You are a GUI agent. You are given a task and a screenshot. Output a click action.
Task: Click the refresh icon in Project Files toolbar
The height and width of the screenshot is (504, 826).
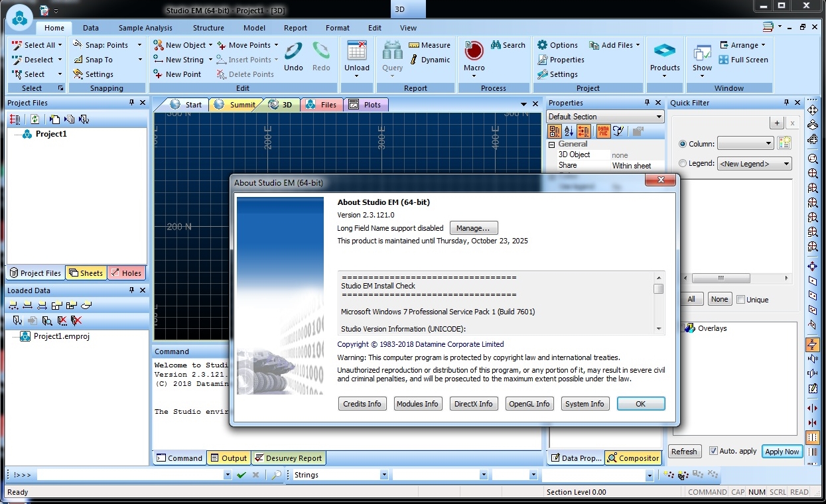34,119
